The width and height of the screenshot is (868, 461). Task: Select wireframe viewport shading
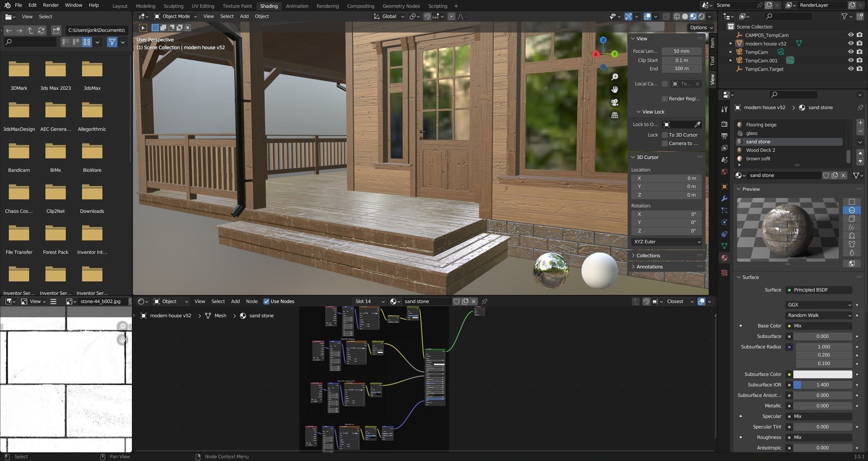[x=677, y=16]
